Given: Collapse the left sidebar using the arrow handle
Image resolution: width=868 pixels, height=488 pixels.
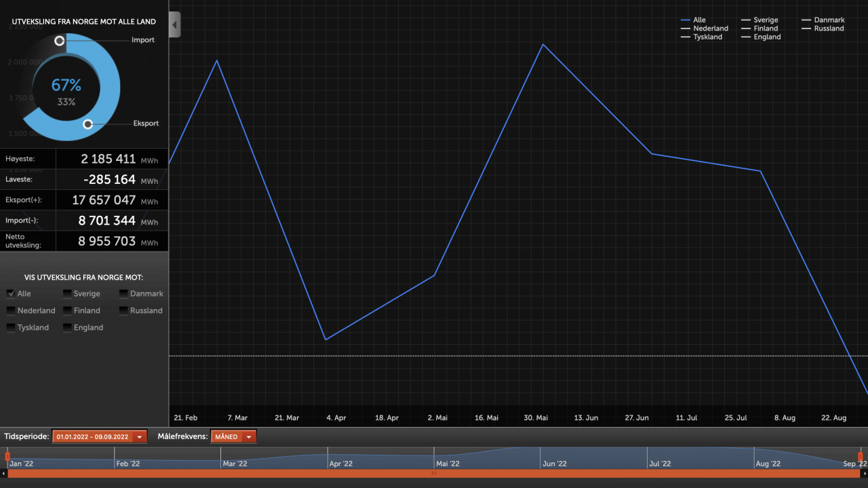Looking at the screenshot, I should (174, 25).
